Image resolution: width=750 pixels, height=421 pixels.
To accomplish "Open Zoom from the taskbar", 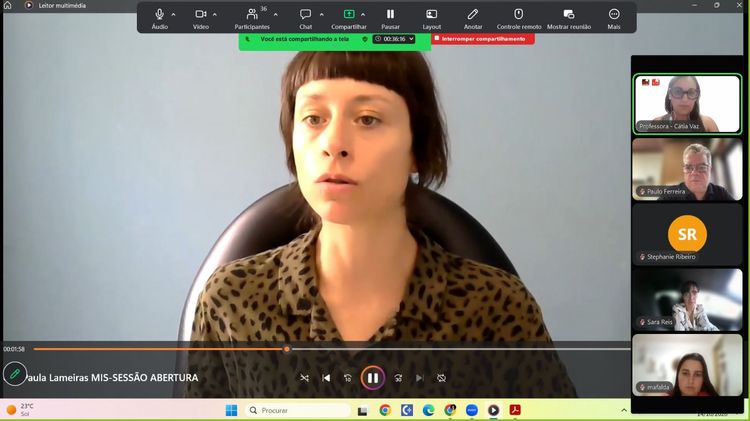I will point(472,410).
